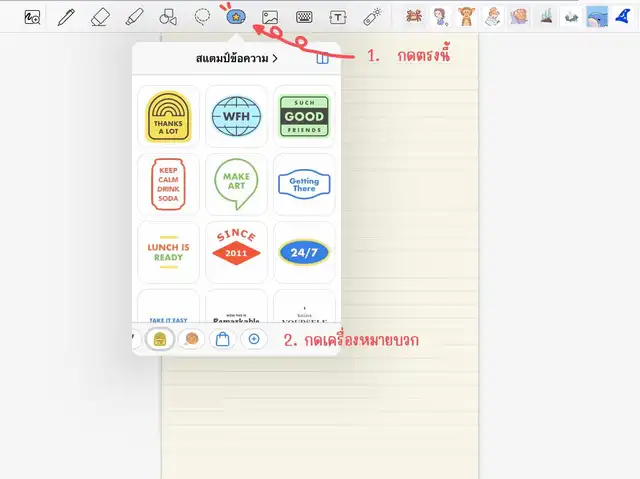
Task: Open the keyboard typing tool
Action: (304, 17)
